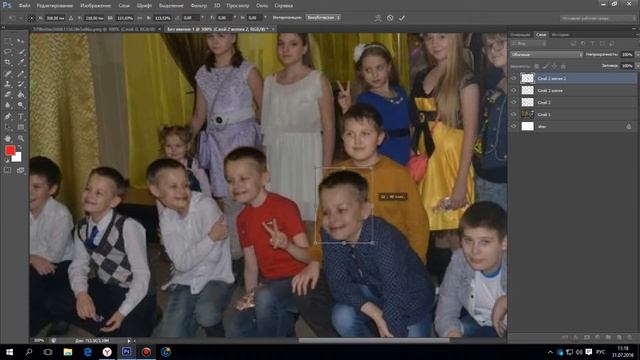Toggle Quick Mask mode
Screen dimensions: 640x360
pos(8,170)
